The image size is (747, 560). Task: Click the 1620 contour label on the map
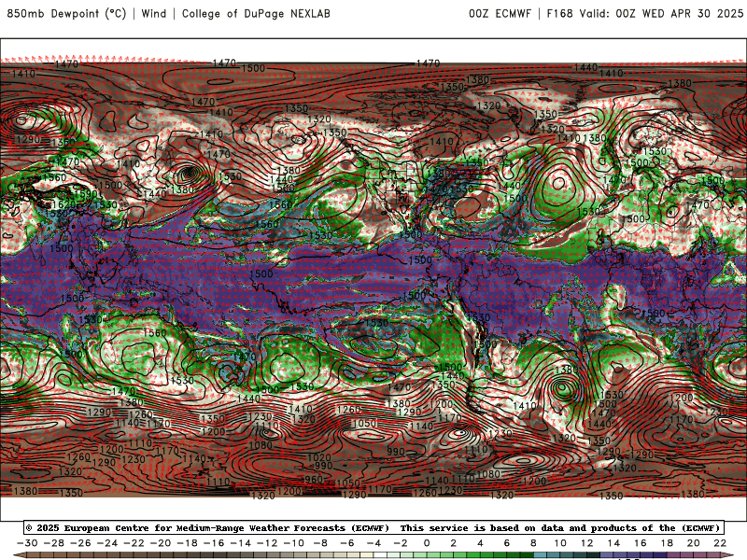point(63,204)
